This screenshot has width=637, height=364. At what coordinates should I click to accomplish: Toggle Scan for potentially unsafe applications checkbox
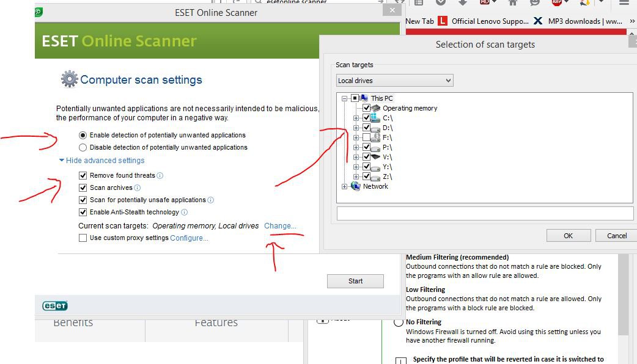pyautogui.click(x=83, y=200)
